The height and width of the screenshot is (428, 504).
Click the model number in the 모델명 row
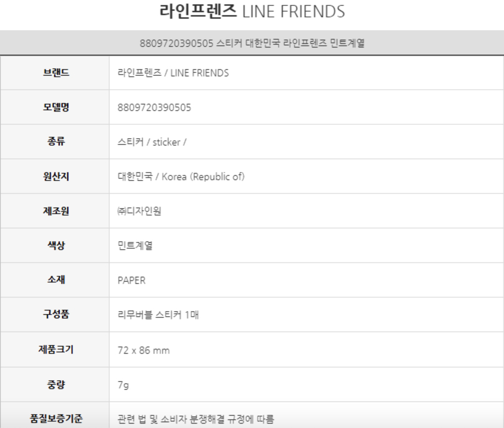[154, 108]
